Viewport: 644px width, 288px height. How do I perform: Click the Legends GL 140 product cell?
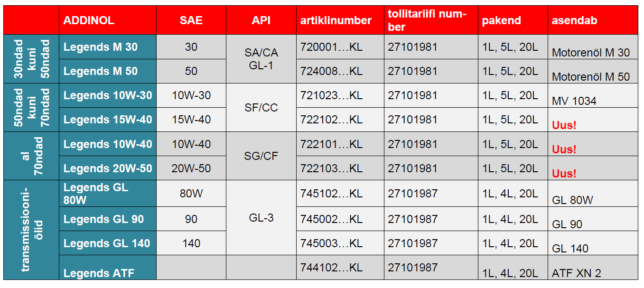(107, 243)
